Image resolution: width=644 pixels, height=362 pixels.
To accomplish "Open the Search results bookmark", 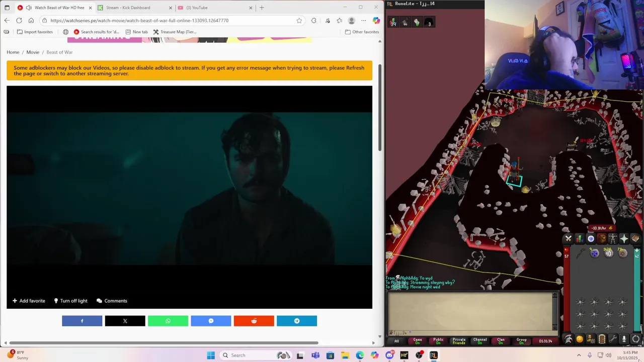I will point(96,32).
